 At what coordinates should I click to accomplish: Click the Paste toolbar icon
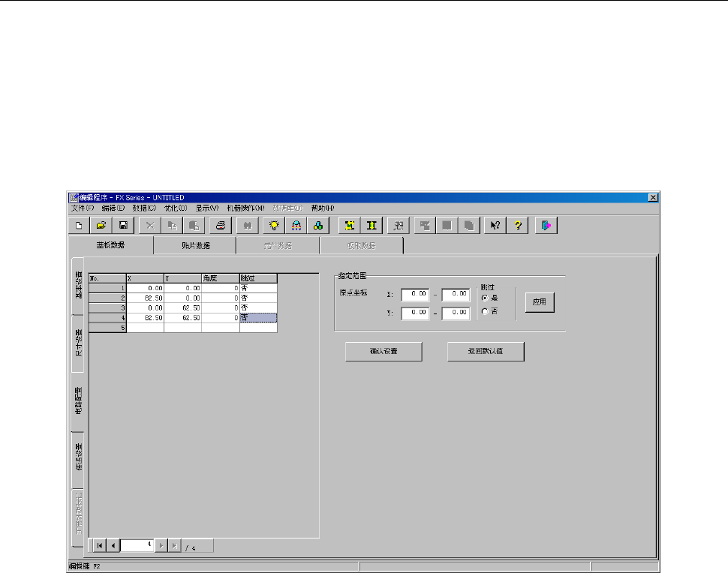194,226
